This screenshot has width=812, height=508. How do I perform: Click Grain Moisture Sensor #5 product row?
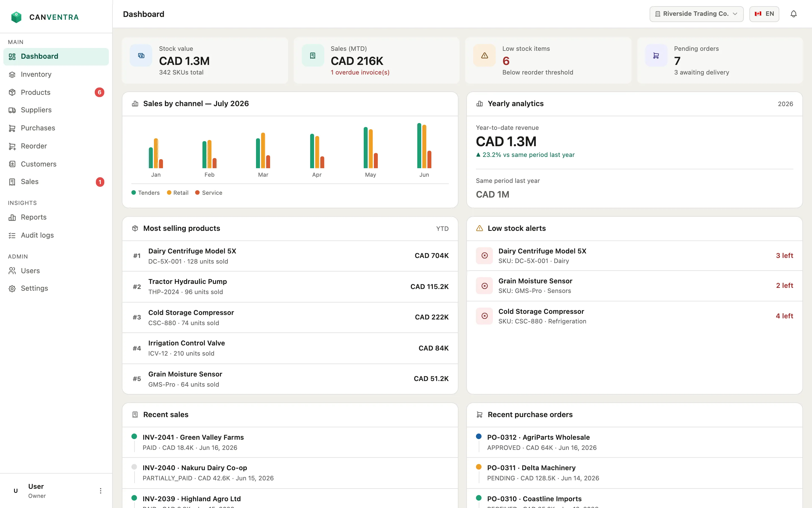tap(290, 379)
